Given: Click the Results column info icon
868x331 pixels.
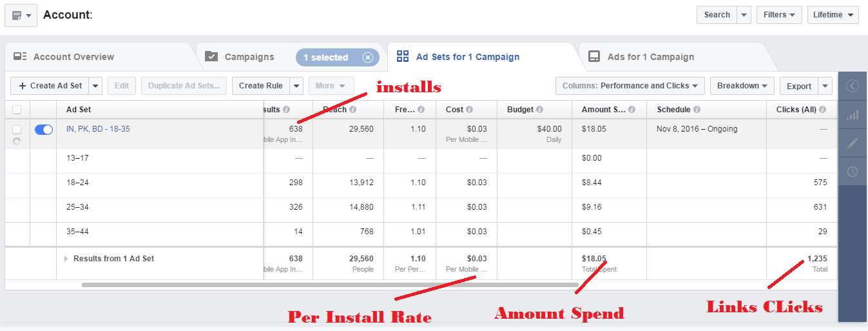Looking at the screenshot, I should point(286,110).
